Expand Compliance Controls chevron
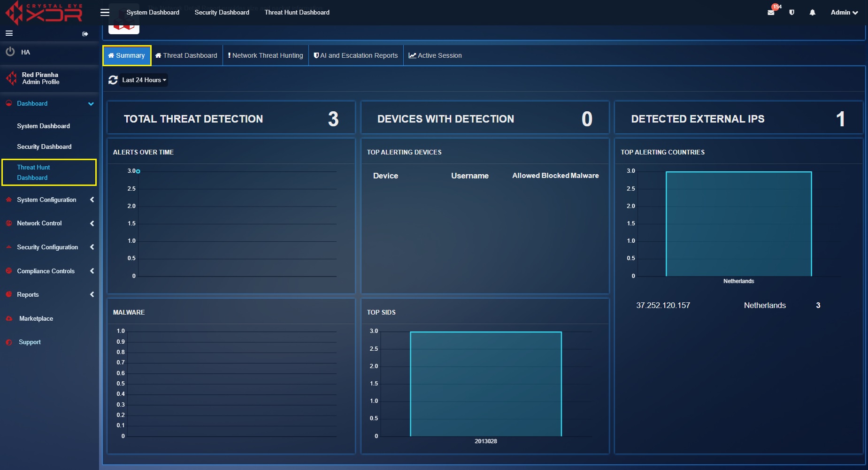The image size is (868, 470). (x=92, y=271)
